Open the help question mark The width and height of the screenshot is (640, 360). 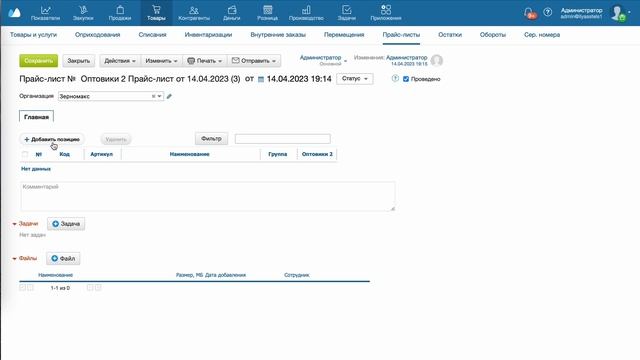(x=548, y=12)
